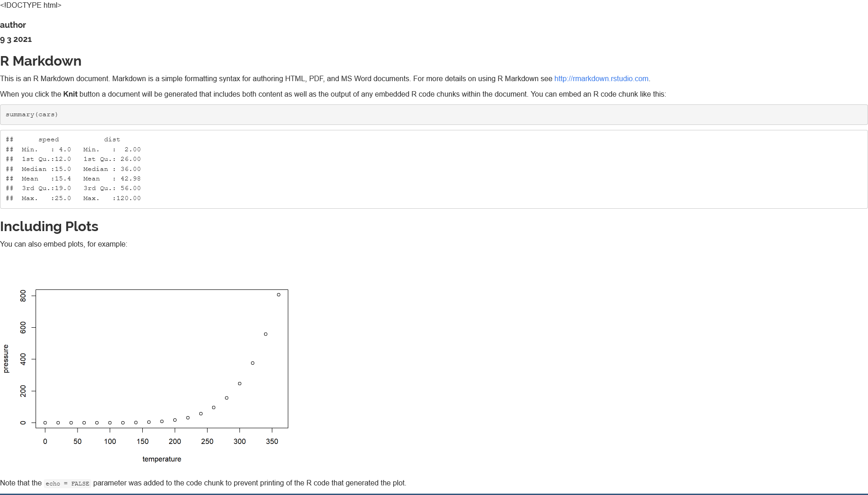The width and height of the screenshot is (868, 495).
Task: Click the R Markdown heading
Action: 41,61
